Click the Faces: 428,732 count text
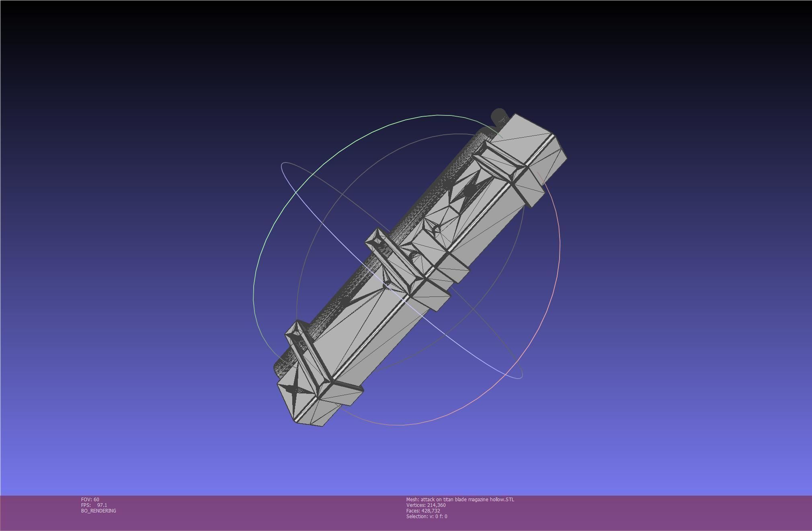This screenshot has width=812, height=531. coord(423,510)
